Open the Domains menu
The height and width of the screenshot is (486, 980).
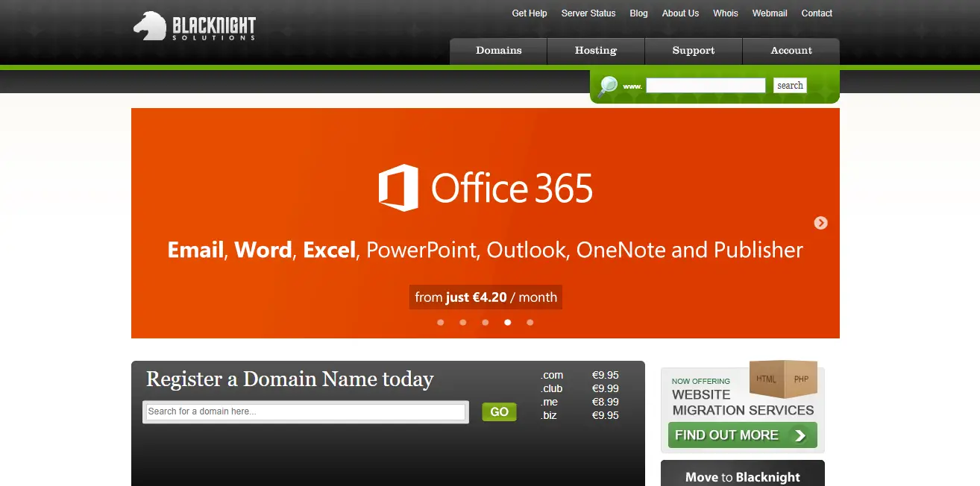(x=498, y=51)
